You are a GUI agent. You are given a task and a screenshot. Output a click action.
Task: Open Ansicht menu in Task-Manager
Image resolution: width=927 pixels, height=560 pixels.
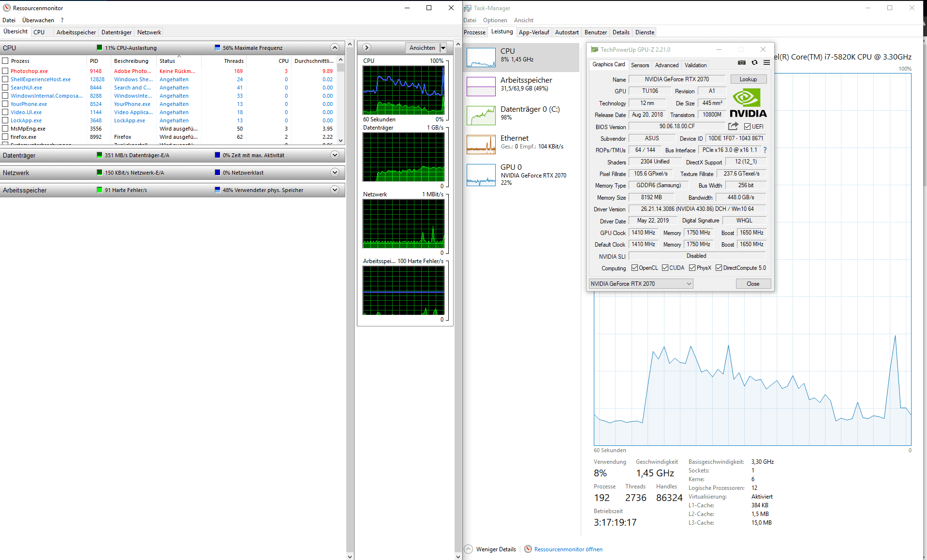tap(524, 20)
